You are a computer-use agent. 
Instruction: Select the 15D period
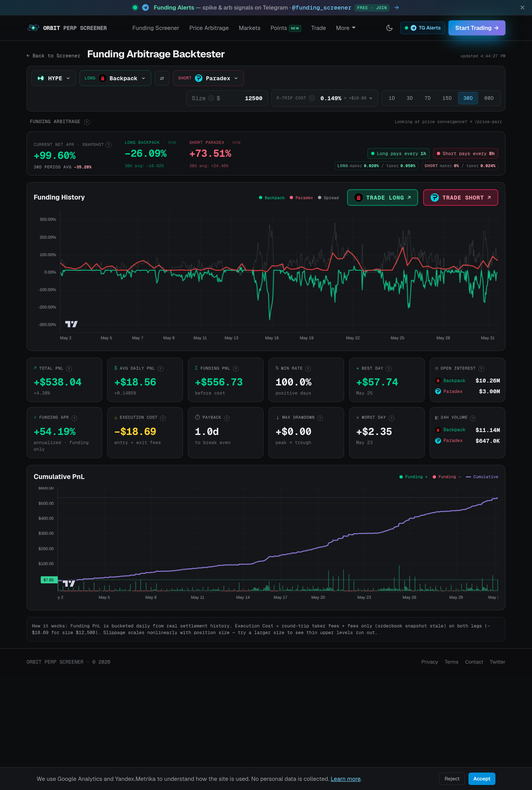[x=447, y=98]
